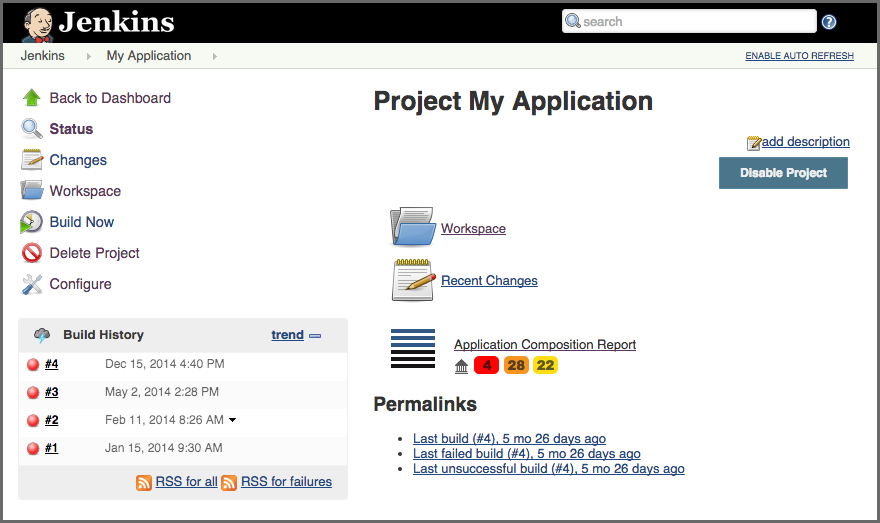
Task: Open Workspace from the sidebar menu
Action: (x=85, y=191)
